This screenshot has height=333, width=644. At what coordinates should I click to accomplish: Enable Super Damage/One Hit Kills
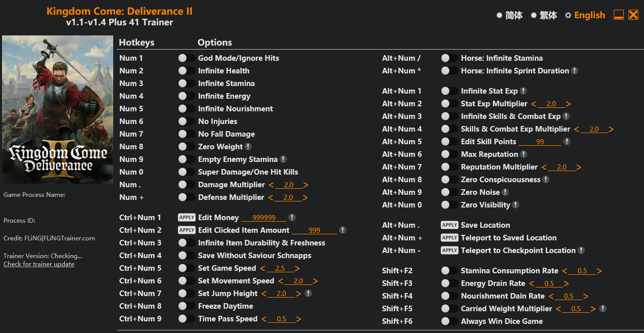tap(187, 172)
